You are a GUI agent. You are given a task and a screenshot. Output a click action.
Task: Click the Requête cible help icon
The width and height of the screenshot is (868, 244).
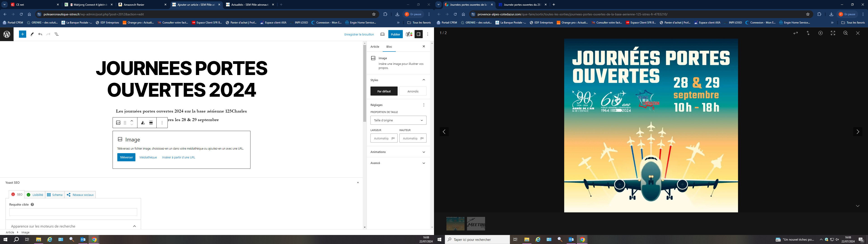tap(32, 204)
